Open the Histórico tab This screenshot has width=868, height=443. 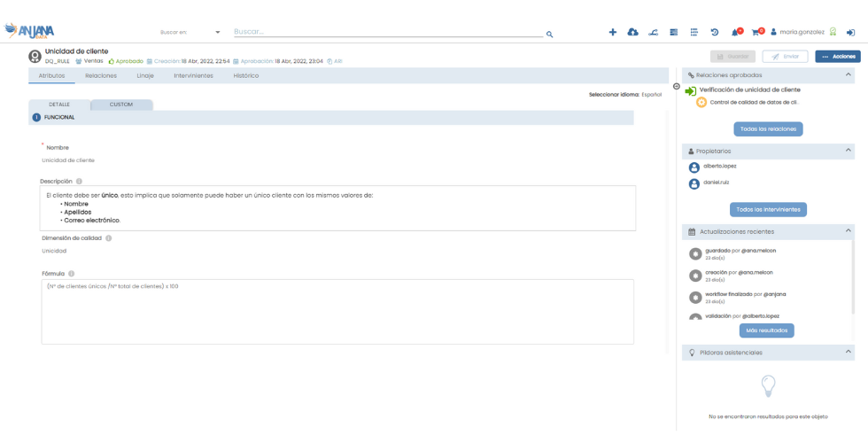[245, 76]
